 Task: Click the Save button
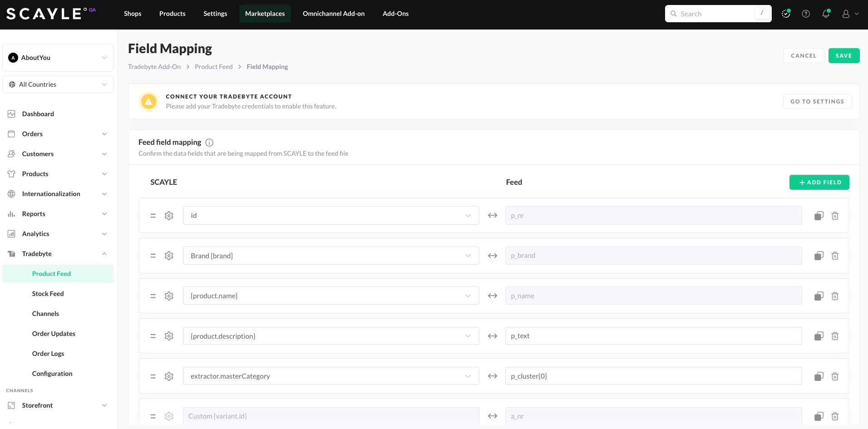tap(843, 56)
